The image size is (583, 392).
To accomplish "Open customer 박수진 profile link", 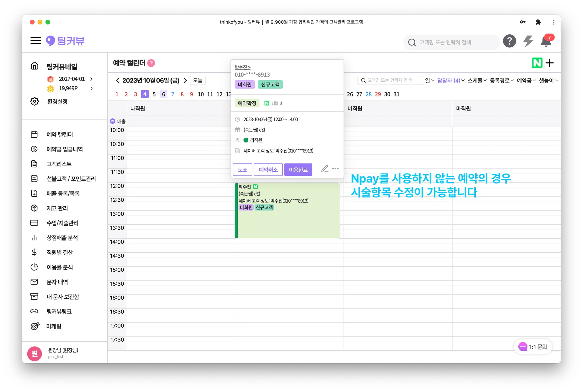I will tap(242, 67).
